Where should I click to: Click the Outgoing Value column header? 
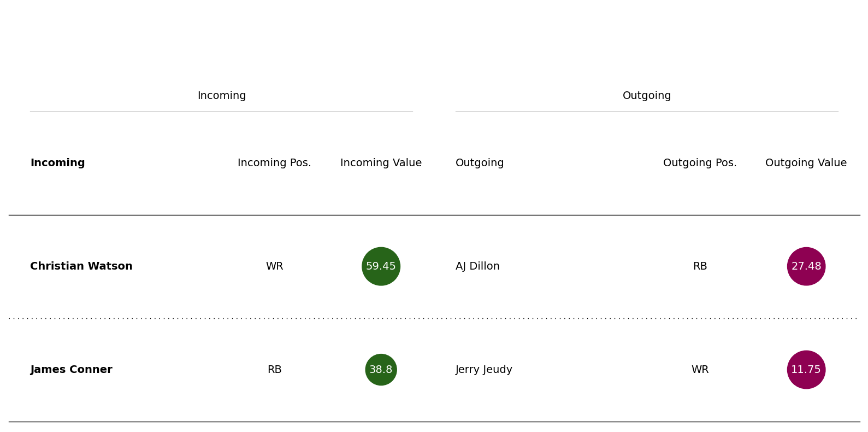coord(806,163)
